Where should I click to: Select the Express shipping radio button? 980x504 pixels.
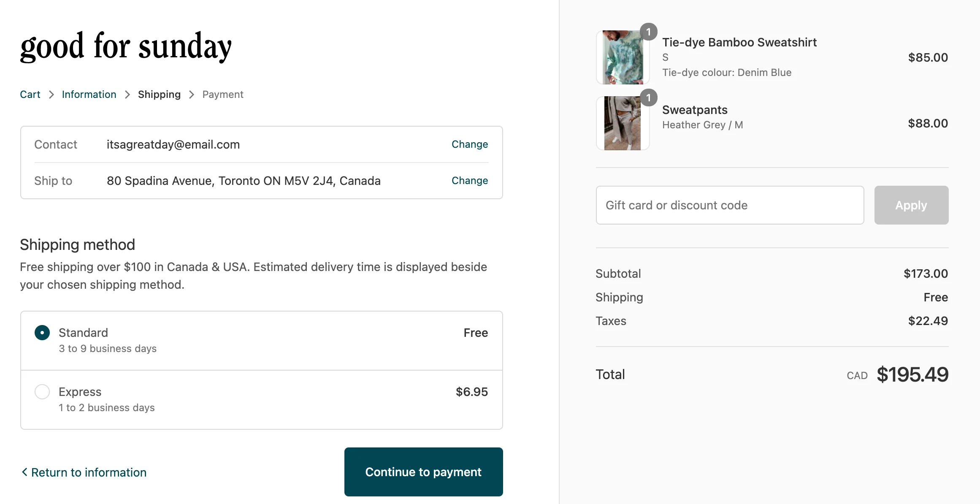coord(42,392)
